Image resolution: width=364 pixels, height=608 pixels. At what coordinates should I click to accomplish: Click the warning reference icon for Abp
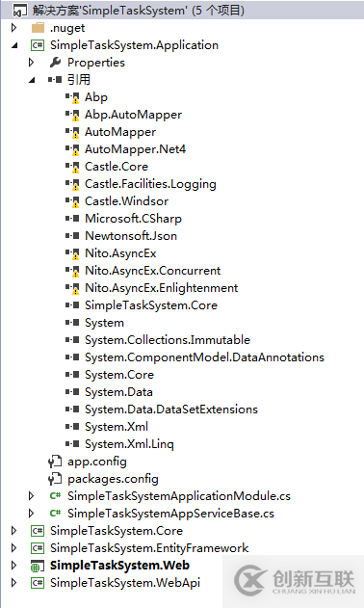[72, 97]
